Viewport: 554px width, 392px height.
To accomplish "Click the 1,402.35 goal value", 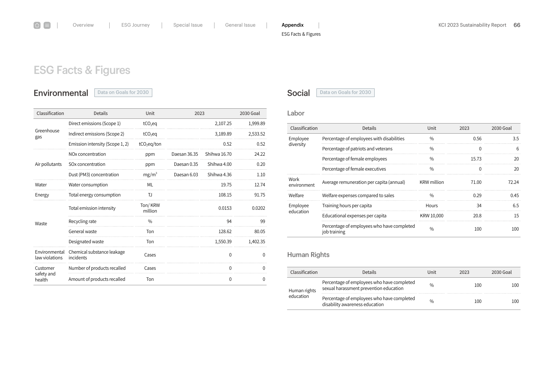I will (256, 242).
